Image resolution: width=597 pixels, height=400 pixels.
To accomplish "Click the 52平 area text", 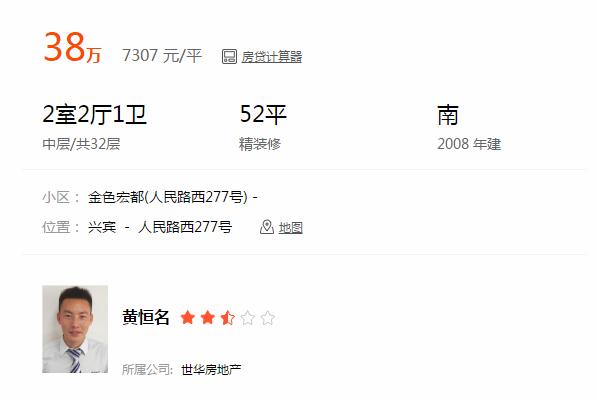I will pyautogui.click(x=263, y=114).
